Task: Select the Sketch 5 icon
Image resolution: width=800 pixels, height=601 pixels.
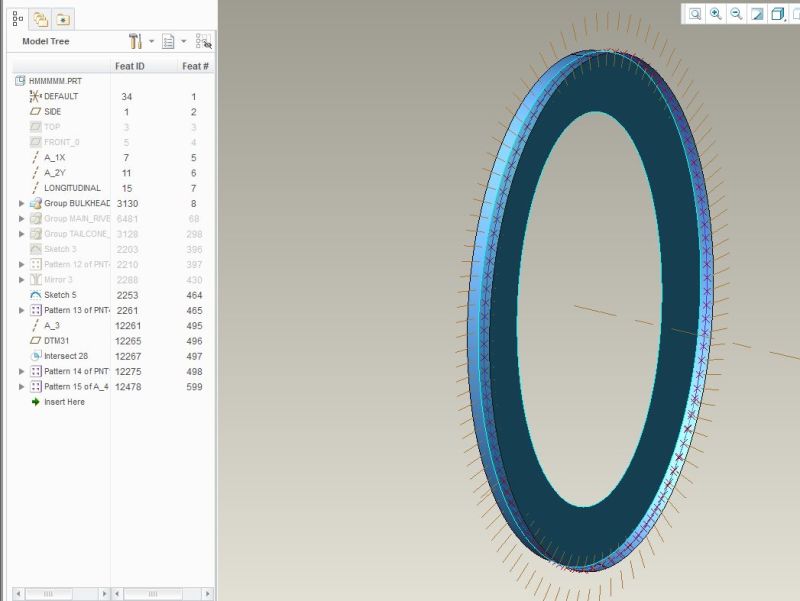Action: click(35, 295)
